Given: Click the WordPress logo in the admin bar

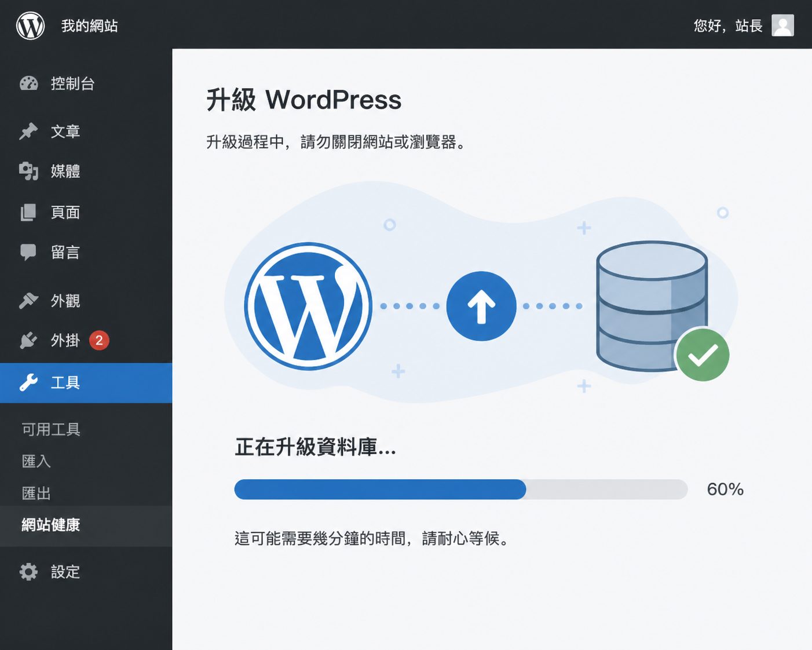Looking at the screenshot, I should 30,25.
